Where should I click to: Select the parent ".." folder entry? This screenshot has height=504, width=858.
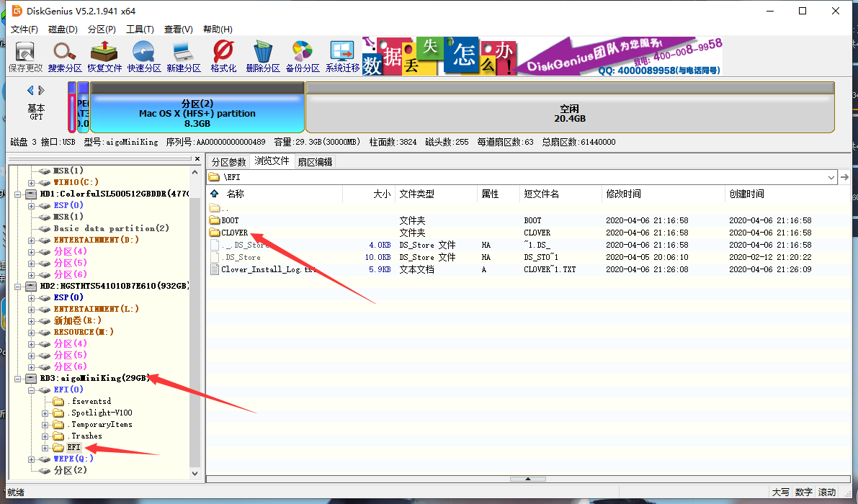coord(219,208)
